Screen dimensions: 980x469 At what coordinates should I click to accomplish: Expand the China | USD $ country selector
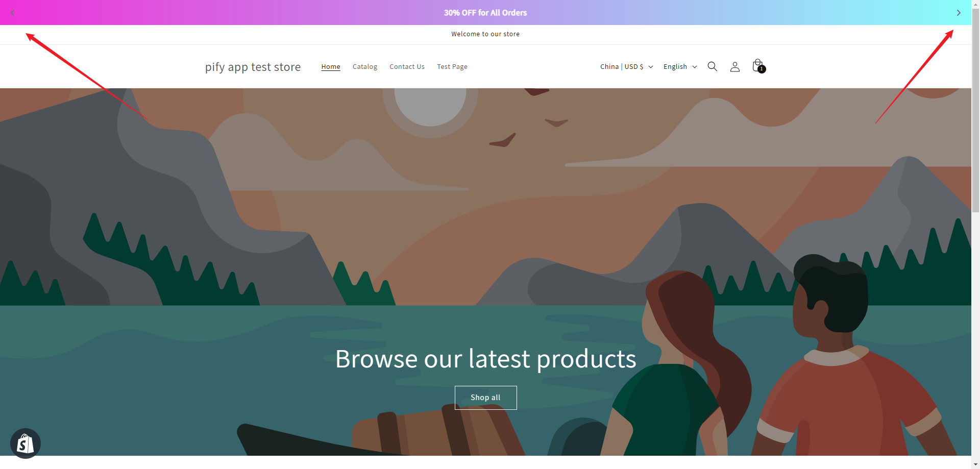point(626,67)
